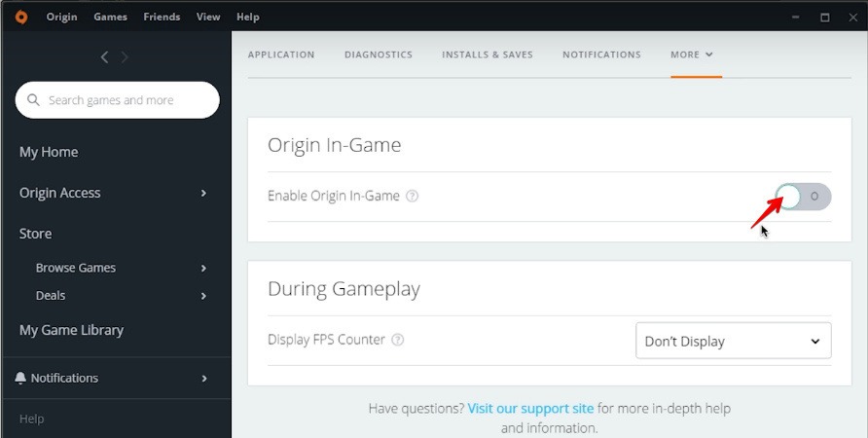Switch to the APPLICATION tab
The height and width of the screenshot is (438, 868).
click(281, 55)
